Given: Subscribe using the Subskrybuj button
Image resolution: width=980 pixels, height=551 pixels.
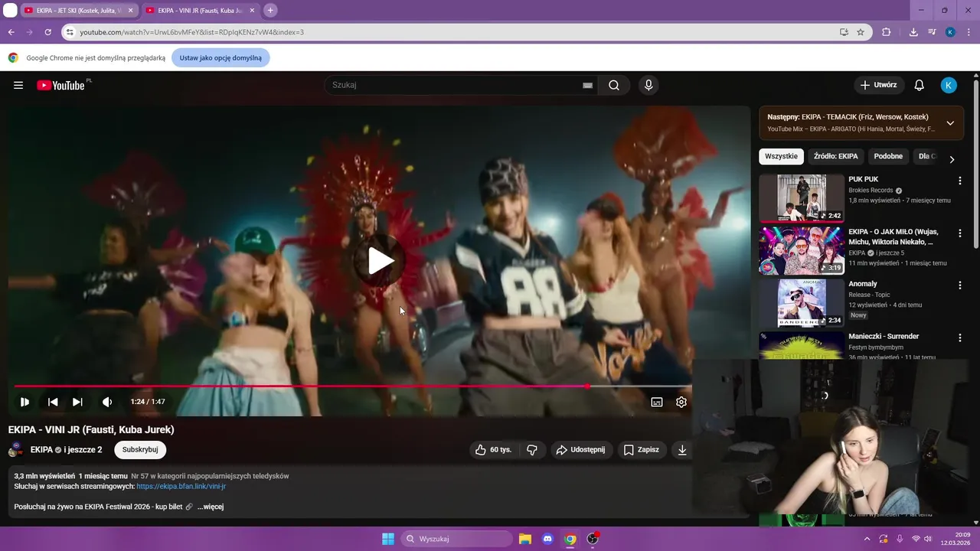Looking at the screenshot, I should [140, 450].
